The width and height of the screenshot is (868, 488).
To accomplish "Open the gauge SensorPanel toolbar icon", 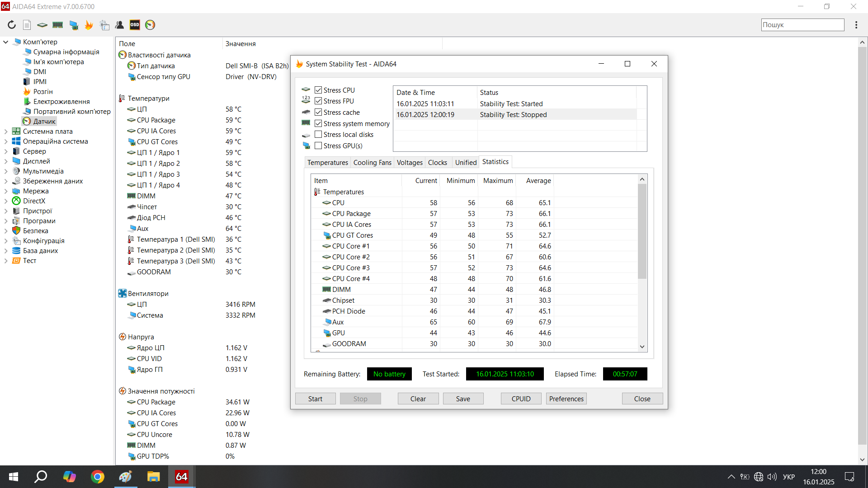I will 150,25.
